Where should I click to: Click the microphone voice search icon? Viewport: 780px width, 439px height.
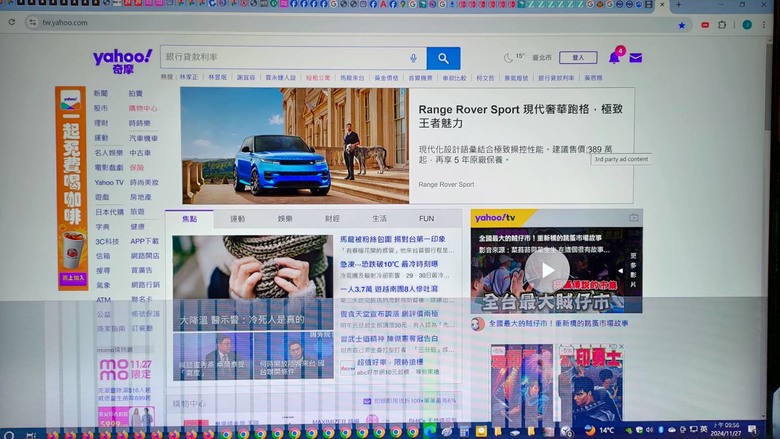click(413, 58)
